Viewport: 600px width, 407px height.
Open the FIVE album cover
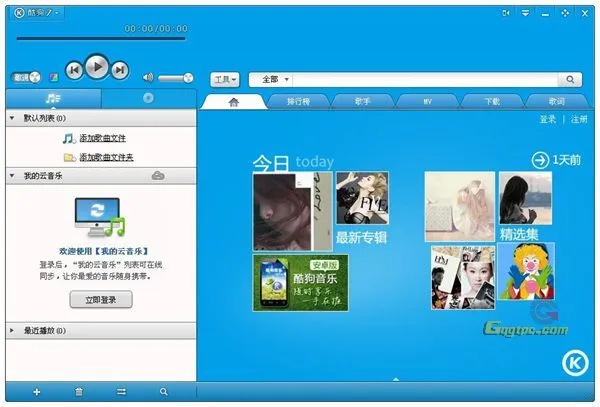coord(362,198)
